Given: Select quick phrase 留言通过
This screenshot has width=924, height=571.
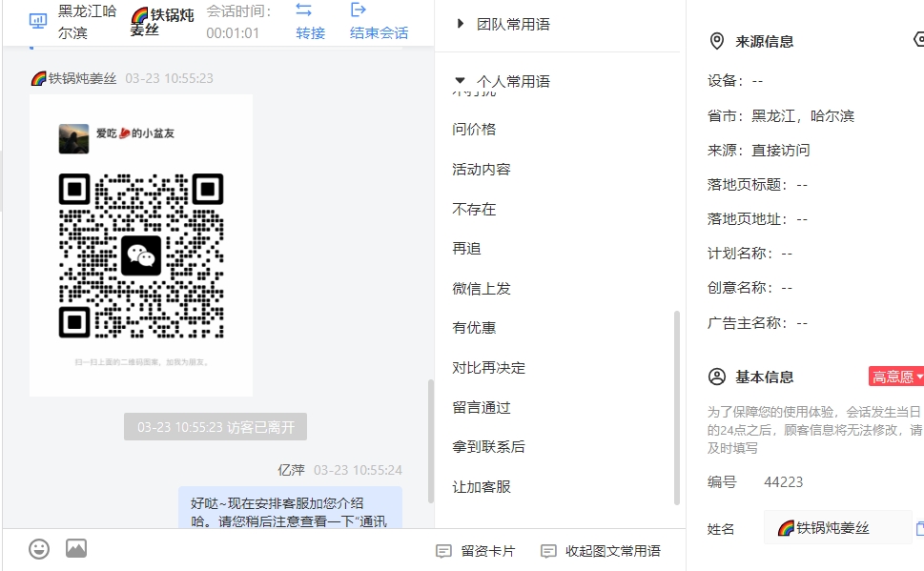Looking at the screenshot, I should 481,408.
